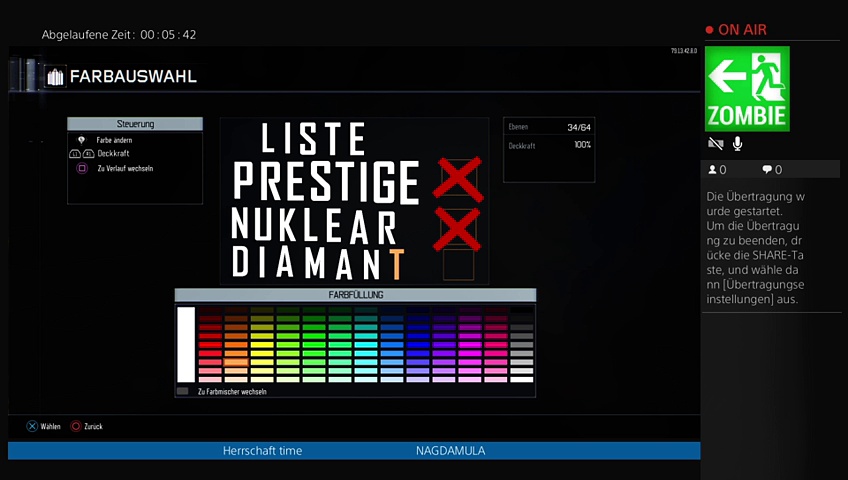Screen dimensions: 848x480
Task: Click the Zu Verlauf wechseln label
Action: [125, 168]
